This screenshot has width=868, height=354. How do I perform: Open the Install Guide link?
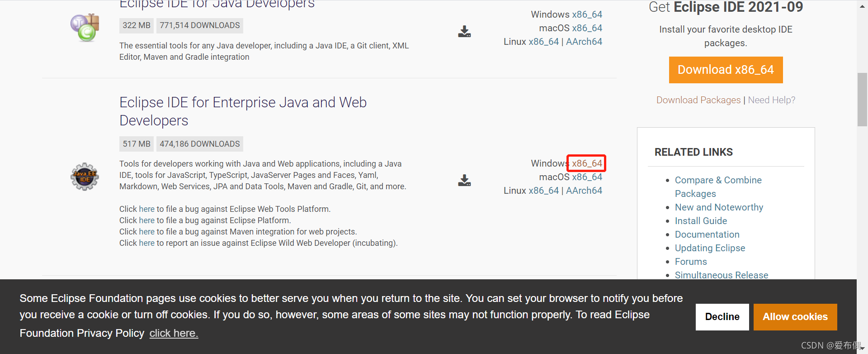click(x=701, y=221)
